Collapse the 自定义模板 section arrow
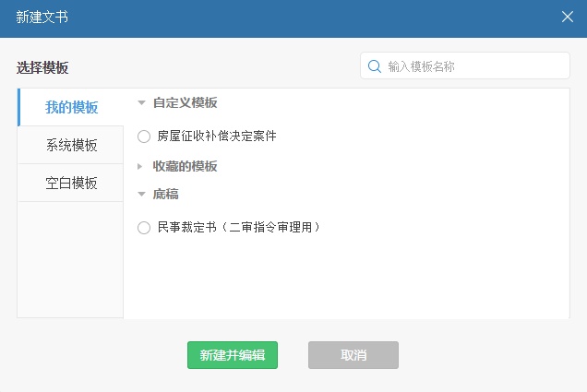Screen dimensions: 587x392 [x=141, y=103]
